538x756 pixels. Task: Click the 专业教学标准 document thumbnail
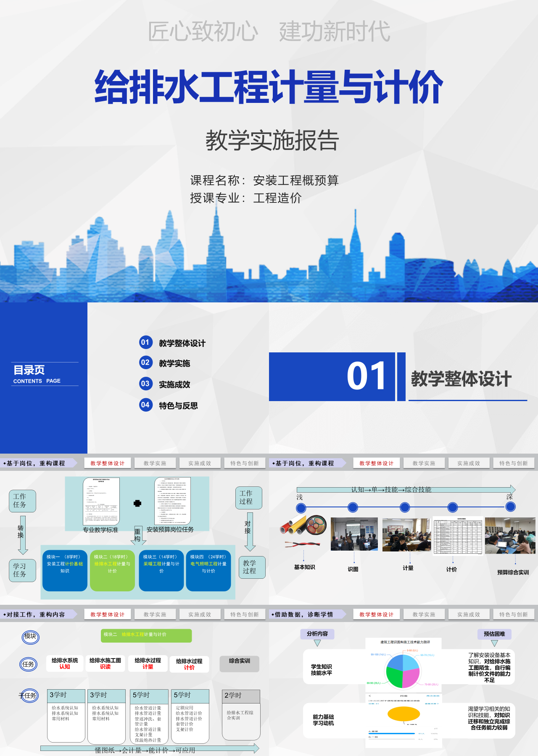(101, 501)
